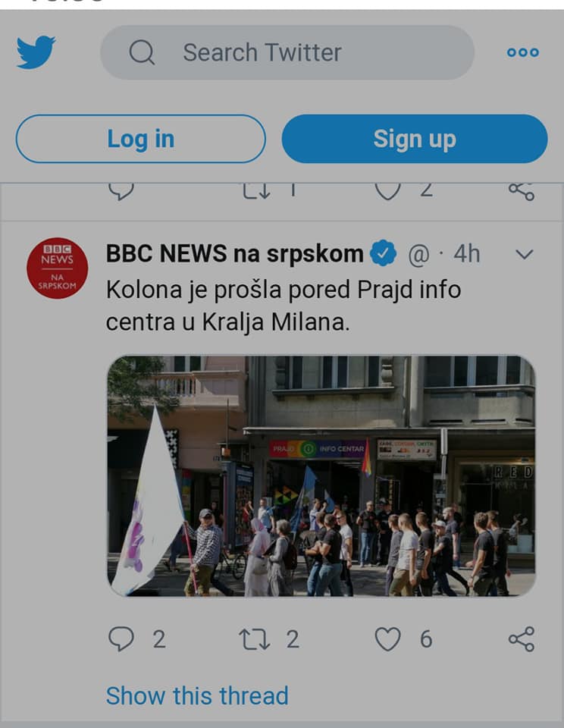Open the Pride march photo

(321, 476)
